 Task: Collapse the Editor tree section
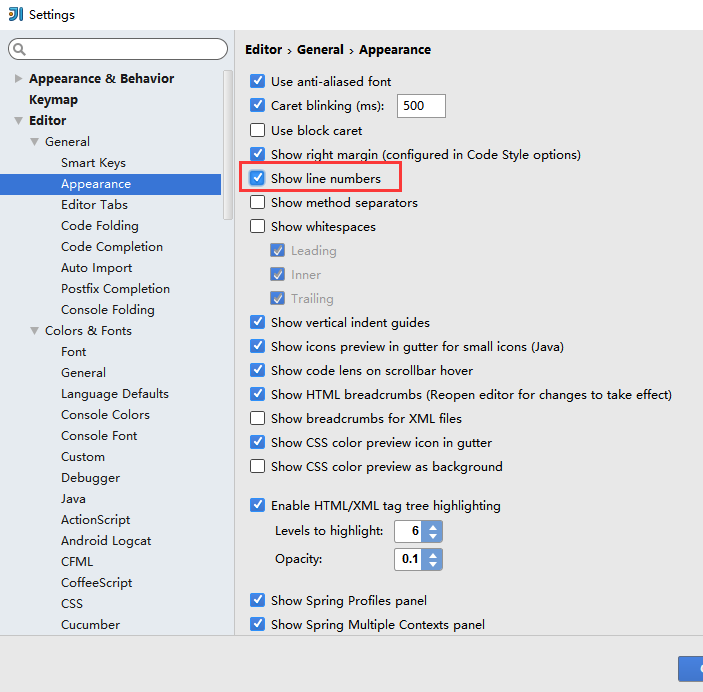click(x=18, y=120)
